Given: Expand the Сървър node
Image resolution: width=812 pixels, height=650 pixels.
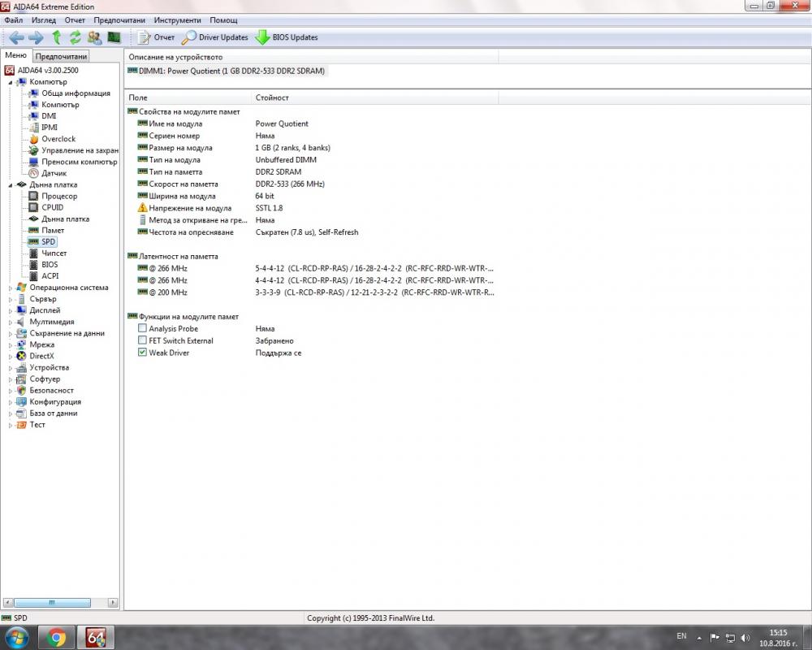Looking at the screenshot, I should [x=10, y=299].
